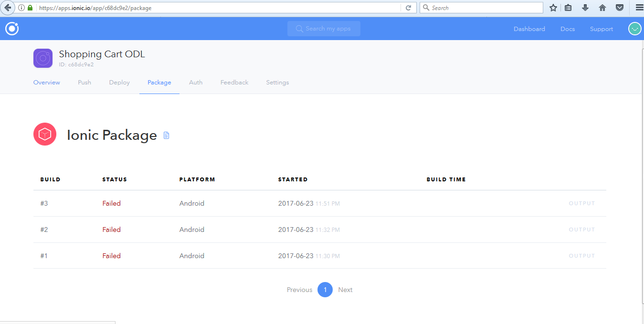Click the 11:30 PM start timestamp
The width and height of the screenshot is (644, 324).
coord(327,256)
